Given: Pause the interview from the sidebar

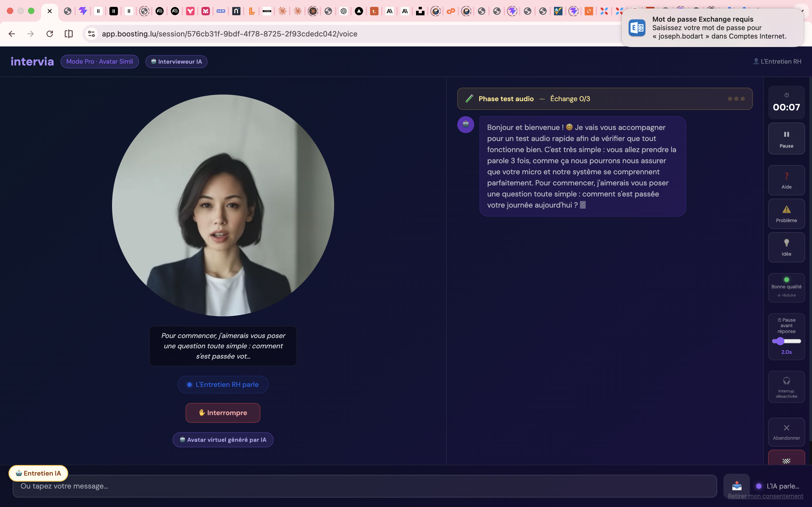Looking at the screenshot, I should point(787,138).
